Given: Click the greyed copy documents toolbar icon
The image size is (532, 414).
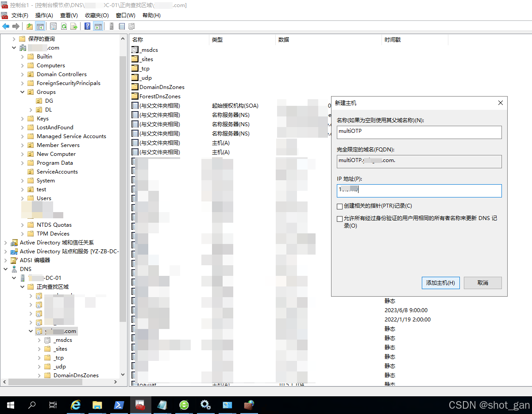Looking at the screenshot, I should [x=131, y=27].
